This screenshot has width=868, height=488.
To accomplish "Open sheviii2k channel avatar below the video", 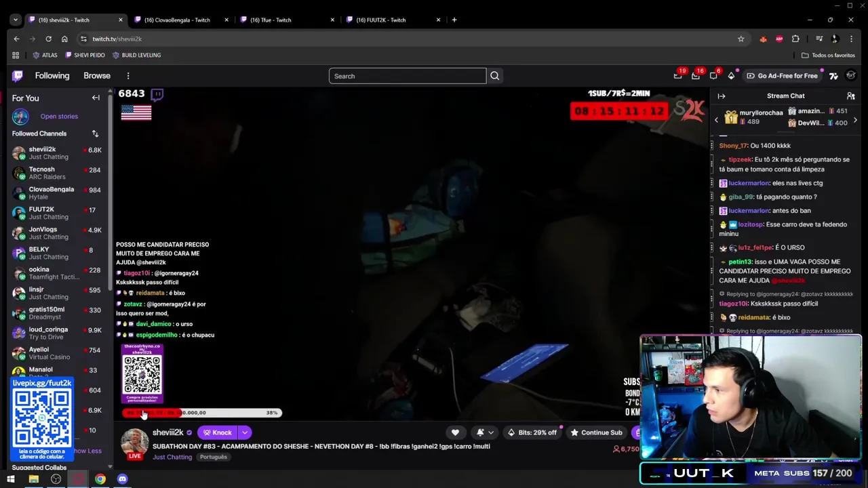I will (x=134, y=442).
